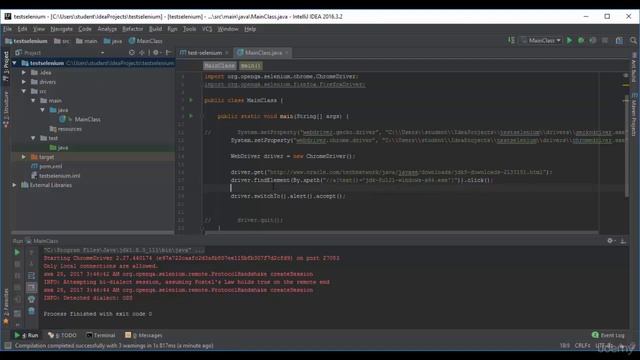The width and height of the screenshot is (640, 360).
Task: Open Run panel settings gear
Action: [x=610, y=241]
